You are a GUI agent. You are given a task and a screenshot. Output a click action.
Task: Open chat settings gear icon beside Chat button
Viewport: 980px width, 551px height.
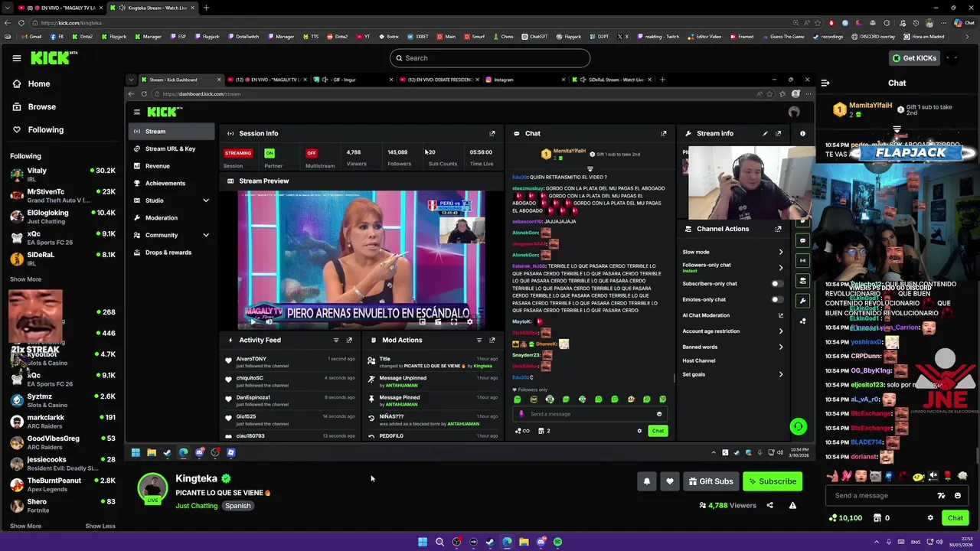click(x=931, y=518)
